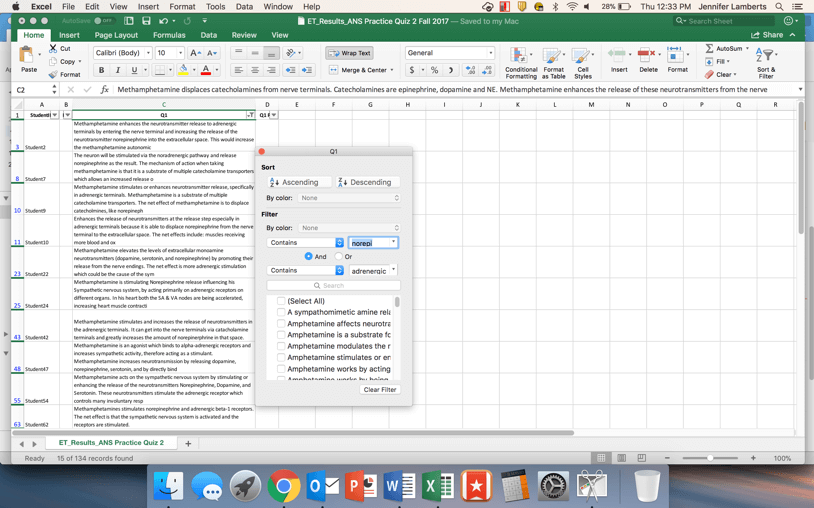Image resolution: width=814 pixels, height=508 pixels.
Task: Click the Clear eraser icon
Action: [x=709, y=75]
